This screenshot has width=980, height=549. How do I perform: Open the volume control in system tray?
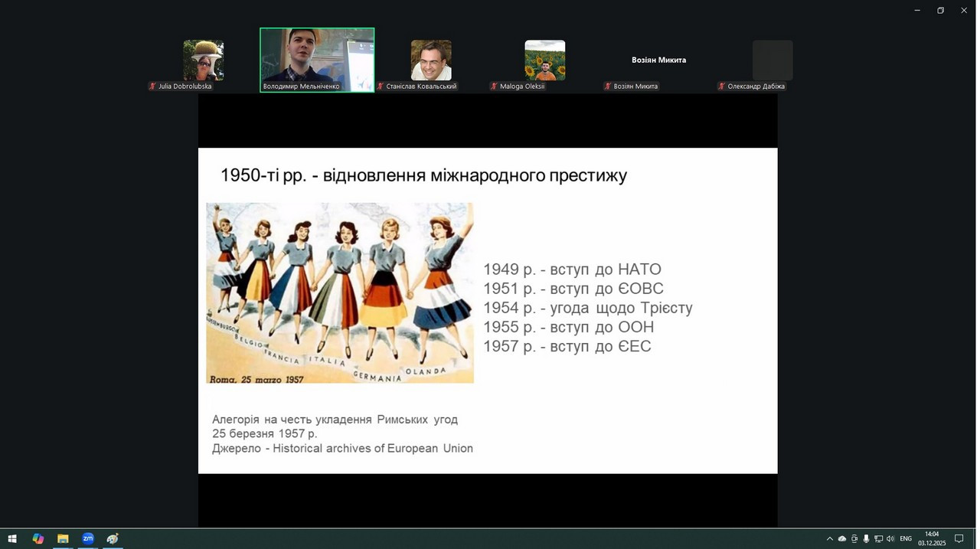point(890,539)
